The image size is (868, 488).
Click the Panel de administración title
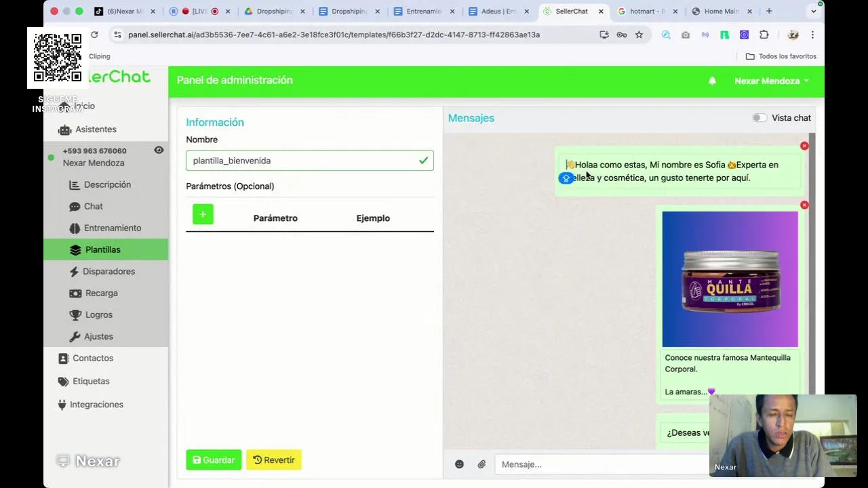235,80
